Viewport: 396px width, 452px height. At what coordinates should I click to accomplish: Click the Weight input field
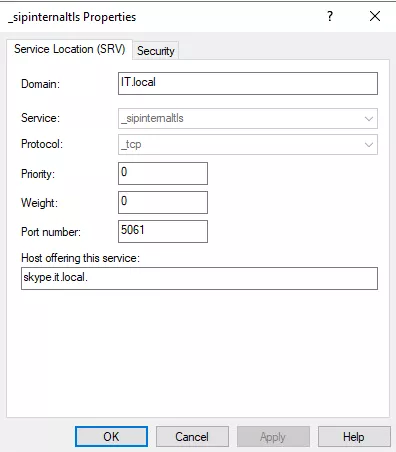163,202
